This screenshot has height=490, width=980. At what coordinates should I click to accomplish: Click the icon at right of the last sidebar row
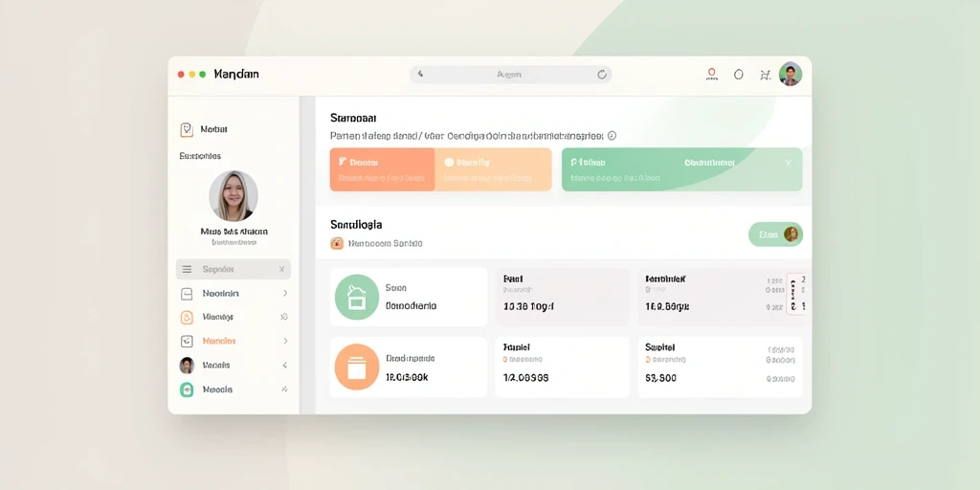click(284, 389)
